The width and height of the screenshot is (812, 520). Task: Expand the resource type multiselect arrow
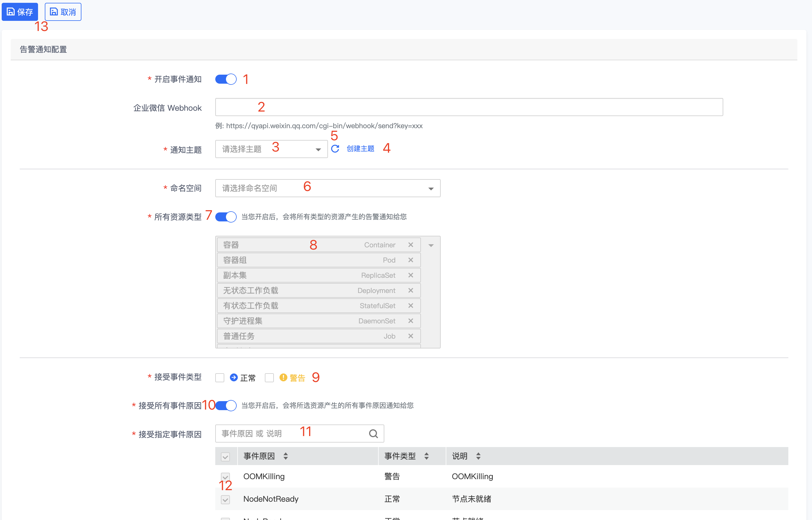click(431, 245)
